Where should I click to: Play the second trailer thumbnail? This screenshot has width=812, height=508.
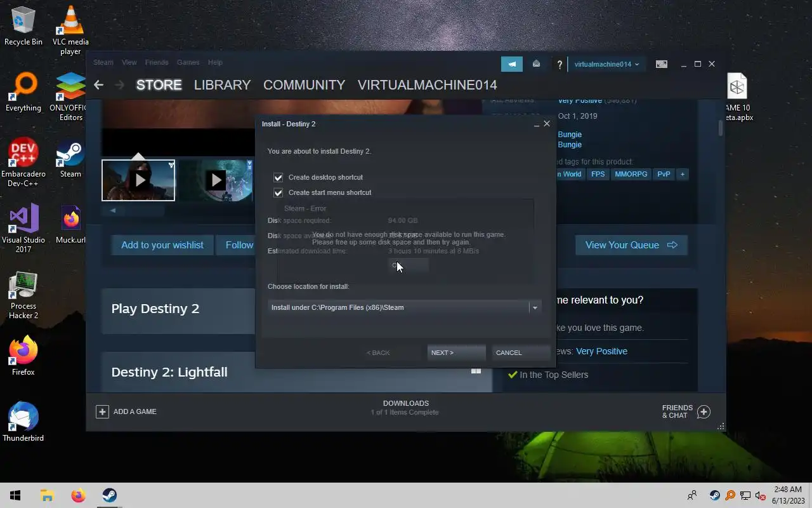pyautogui.click(x=216, y=180)
